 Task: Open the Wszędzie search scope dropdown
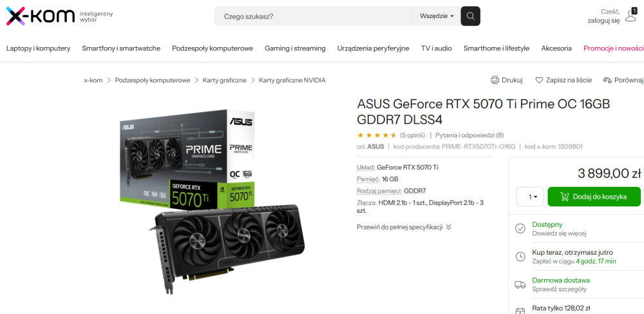click(x=437, y=16)
